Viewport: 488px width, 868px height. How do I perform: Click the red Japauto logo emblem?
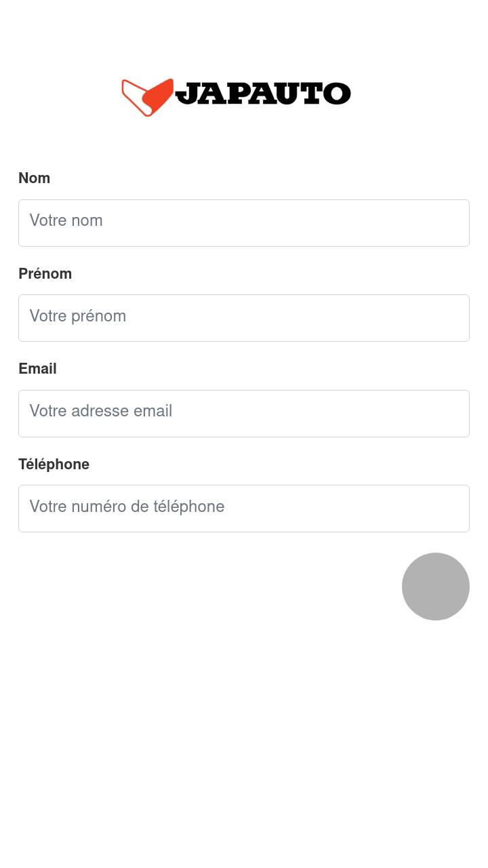(x=147, y=96)
